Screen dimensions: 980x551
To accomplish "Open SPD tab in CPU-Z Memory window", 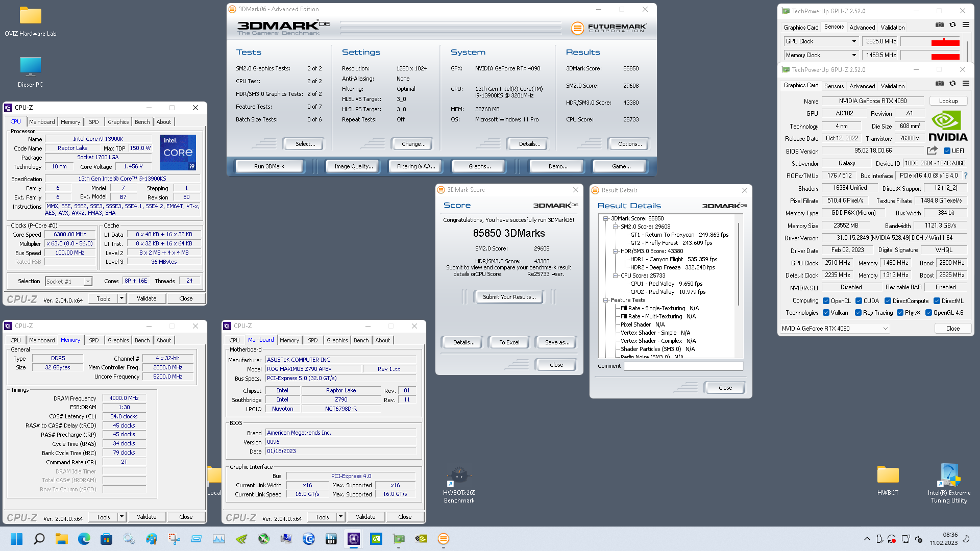I will 94,340.
